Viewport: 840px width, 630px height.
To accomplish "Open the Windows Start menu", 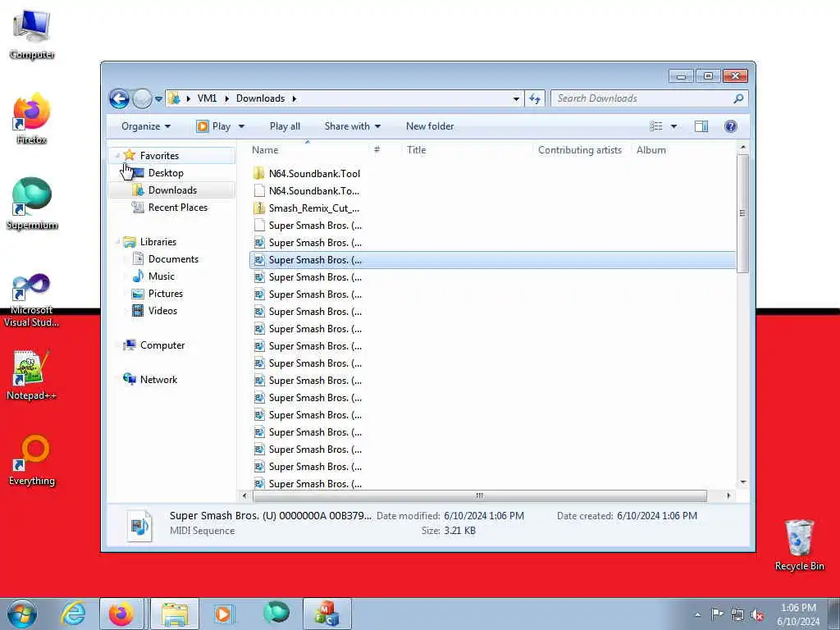I will coord(22,614).
